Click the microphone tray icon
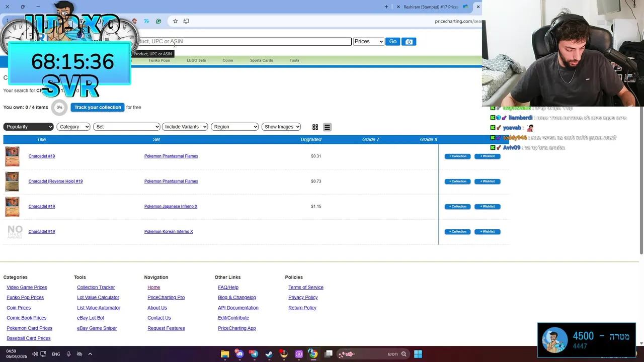 click(68, 354)
